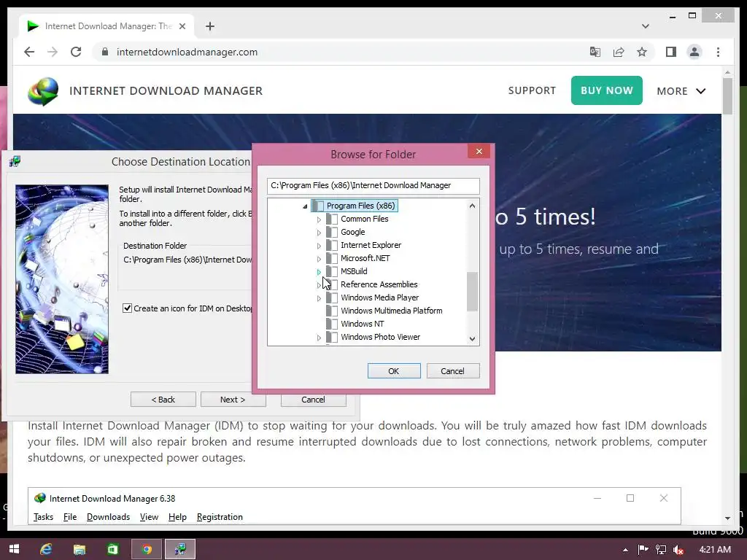Expand the Google folder node
The width and height of the screenshot is (747, 560).
[319, 233]
